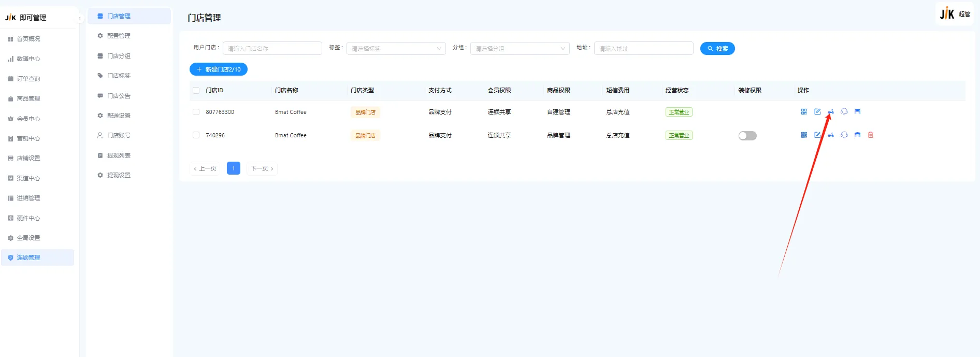The image size is (980, 357).
Task: Click the table icon for store 807763300
Action: [x=857, y=112]
